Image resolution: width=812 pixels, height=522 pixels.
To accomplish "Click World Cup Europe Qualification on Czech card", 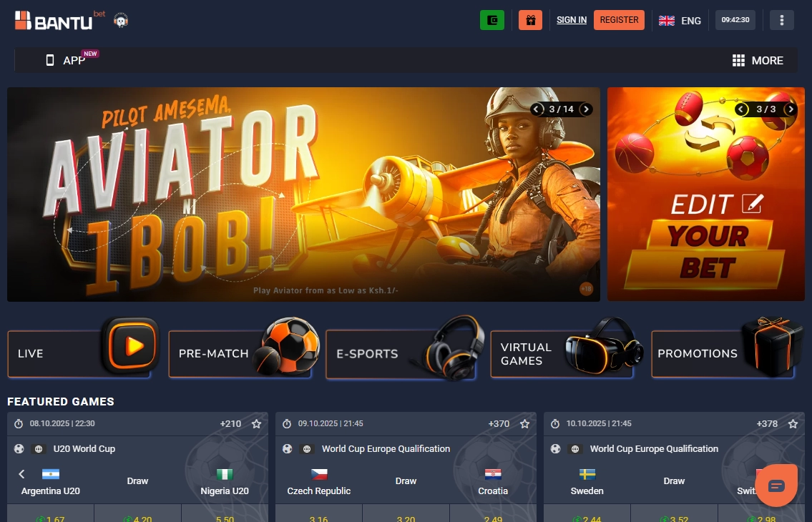I will pos(386,449).
